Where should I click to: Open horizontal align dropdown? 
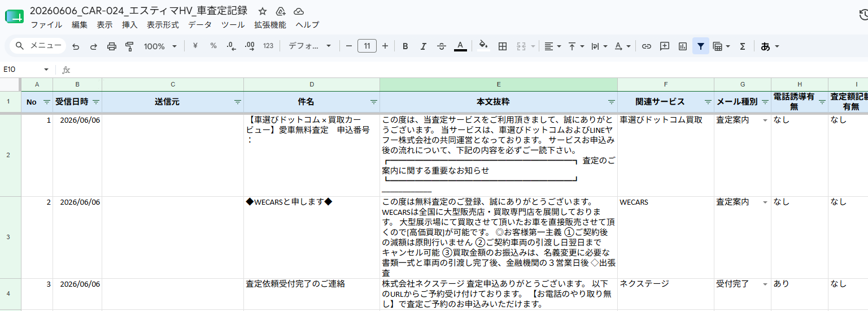click(552, 46)
